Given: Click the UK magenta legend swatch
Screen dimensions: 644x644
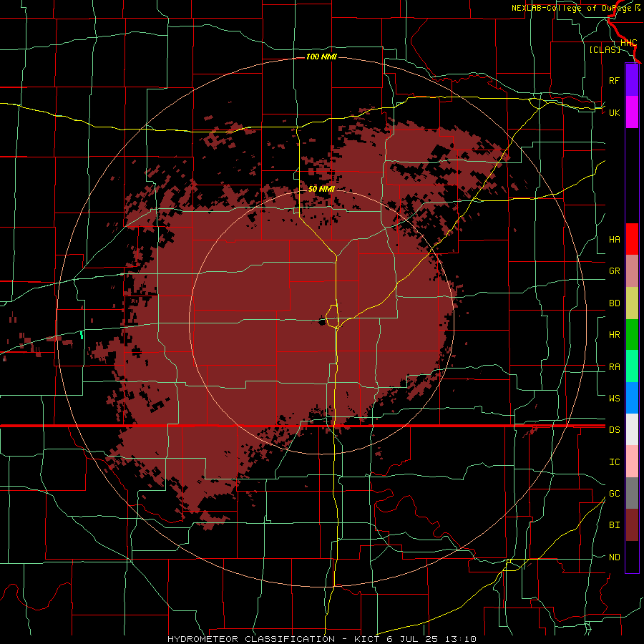Looking at the screenshot, I should 632,112.
